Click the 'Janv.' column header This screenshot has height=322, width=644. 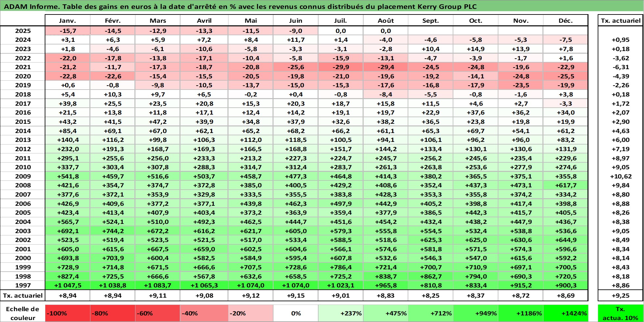[67, 20]
